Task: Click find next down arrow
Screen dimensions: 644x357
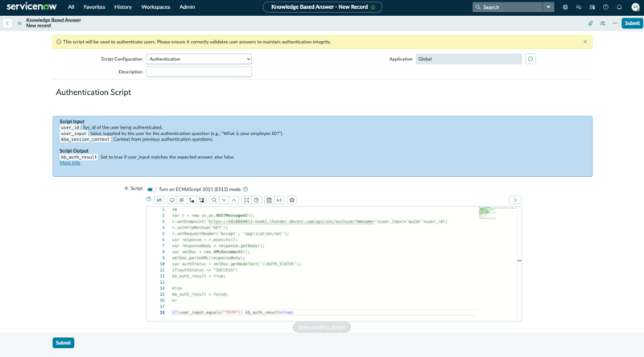Action: click(224, 200)
